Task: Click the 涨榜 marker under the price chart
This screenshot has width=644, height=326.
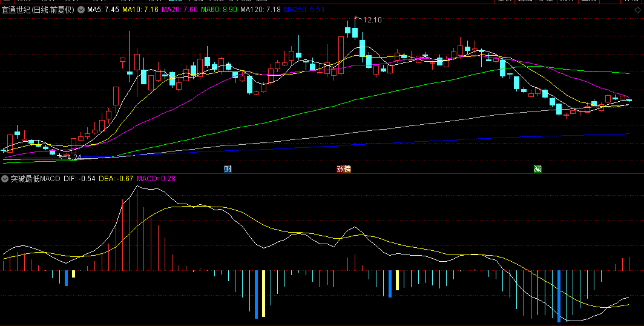Action: point(344,169)
